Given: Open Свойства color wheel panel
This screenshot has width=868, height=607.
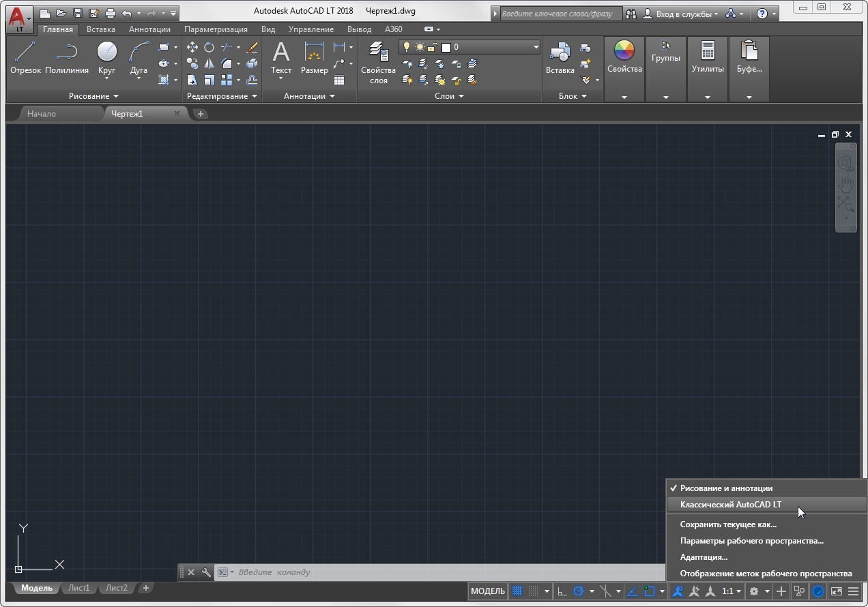Looking at the screenshot, I should pos(624,70).
